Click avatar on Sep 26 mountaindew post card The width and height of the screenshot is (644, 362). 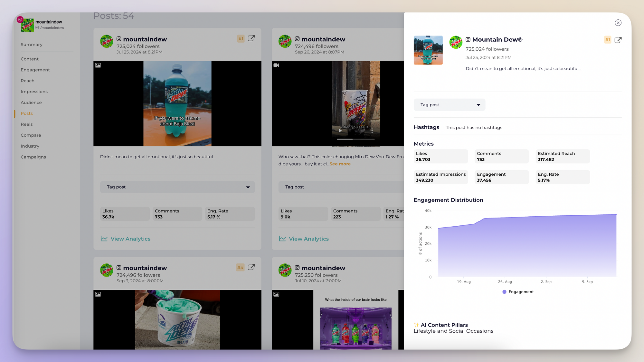click(285, 42)
